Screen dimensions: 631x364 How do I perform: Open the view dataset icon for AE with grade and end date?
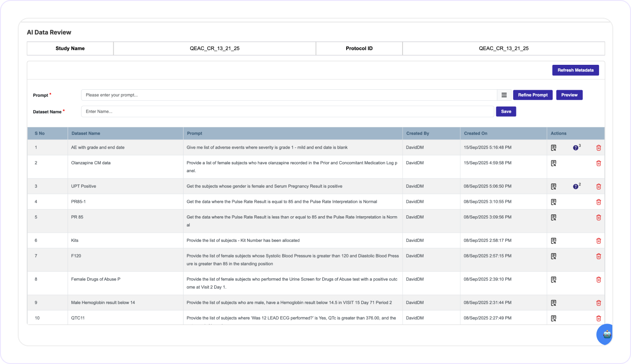[554, 147]
